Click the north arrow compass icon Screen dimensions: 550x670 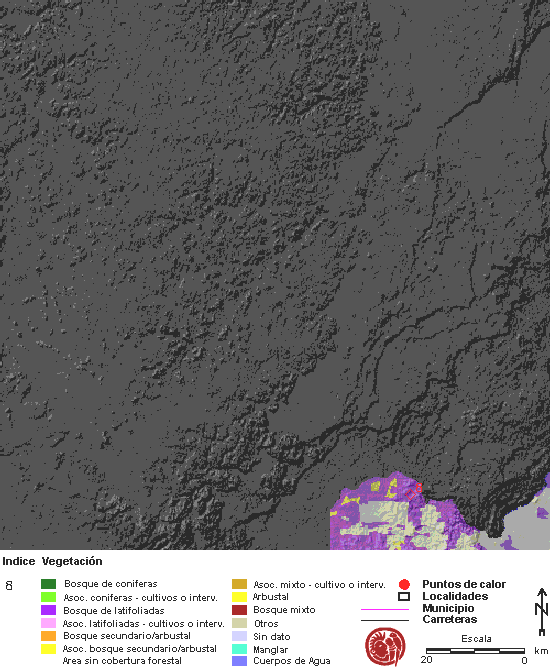point(542,612)
